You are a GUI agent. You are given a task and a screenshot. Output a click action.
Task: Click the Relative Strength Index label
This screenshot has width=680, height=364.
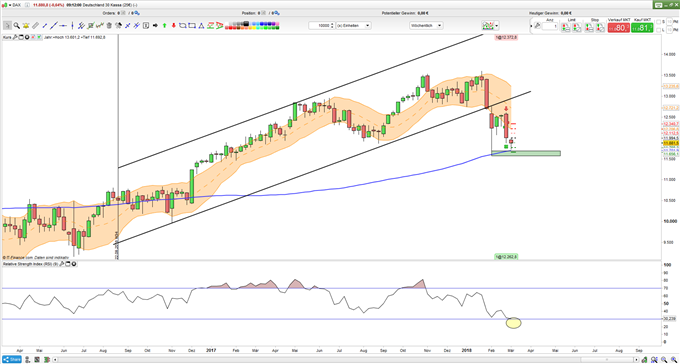pyautogui.click(x=30, y=264)
